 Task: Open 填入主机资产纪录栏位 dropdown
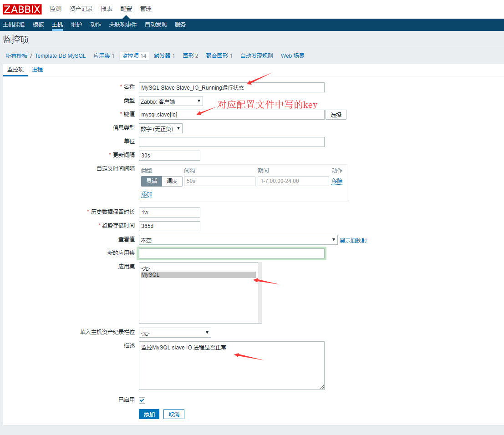pyautogui.click(x=175, y=333)
